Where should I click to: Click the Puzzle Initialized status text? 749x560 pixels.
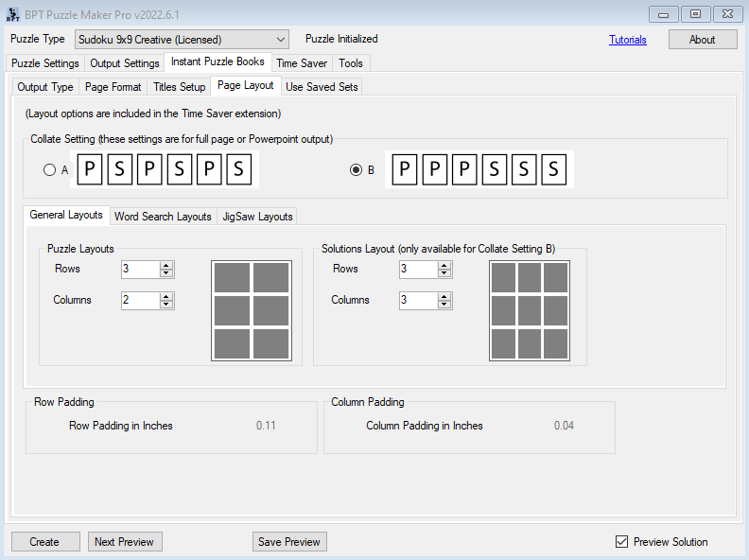pyautogui.click(x=341, y=39)
